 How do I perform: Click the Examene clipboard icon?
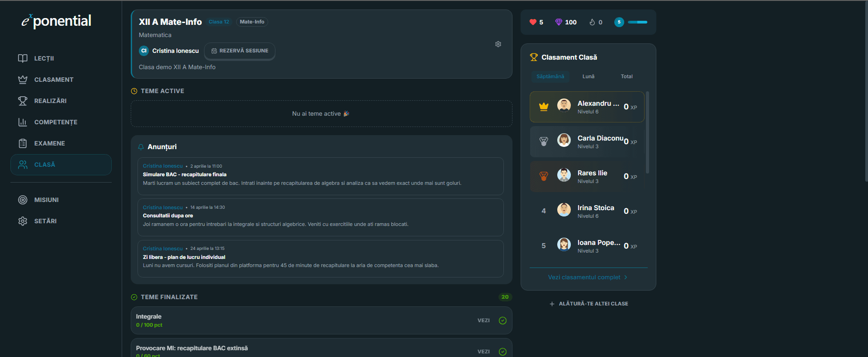tap(23, 143)
